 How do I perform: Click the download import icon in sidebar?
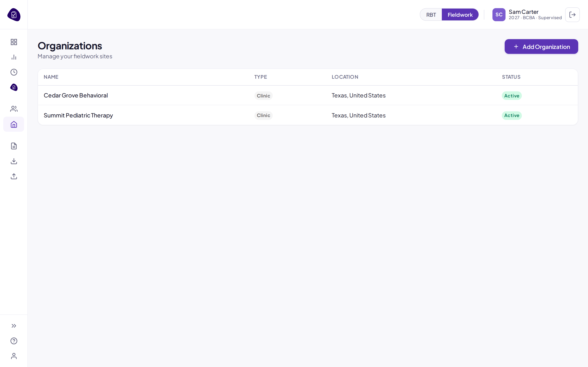point(14,161)
